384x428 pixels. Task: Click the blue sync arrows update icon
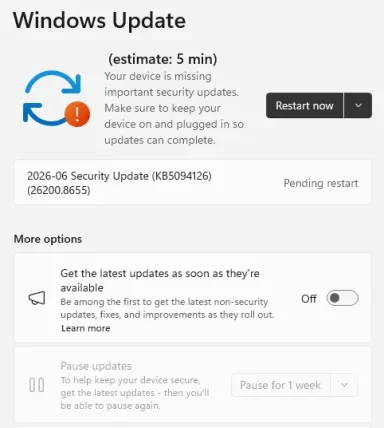click(x=53, y=98)
